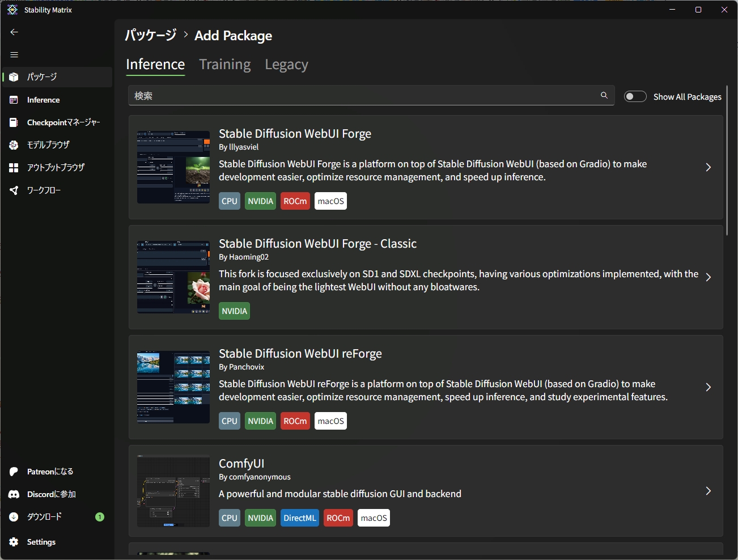
Task: Click the パッケージ cube icon in sidebar
Action: point(14,77)
